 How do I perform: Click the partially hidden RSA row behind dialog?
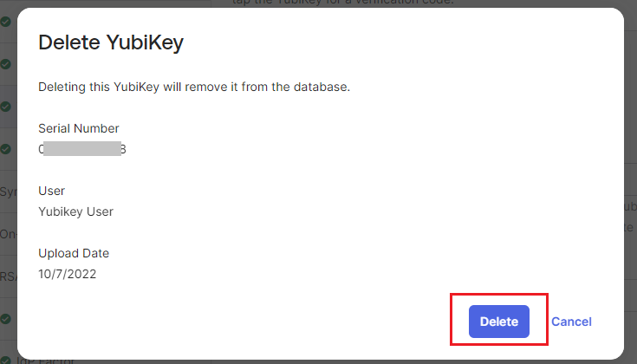point(9,277)
